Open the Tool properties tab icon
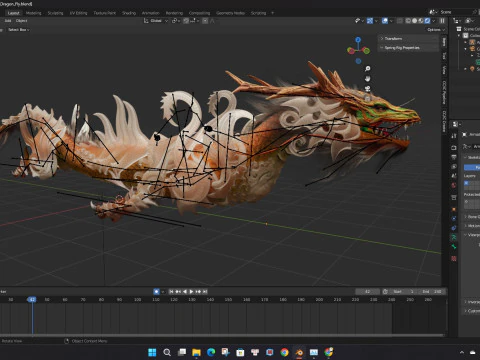480x360 pixels. coord(454,136)
